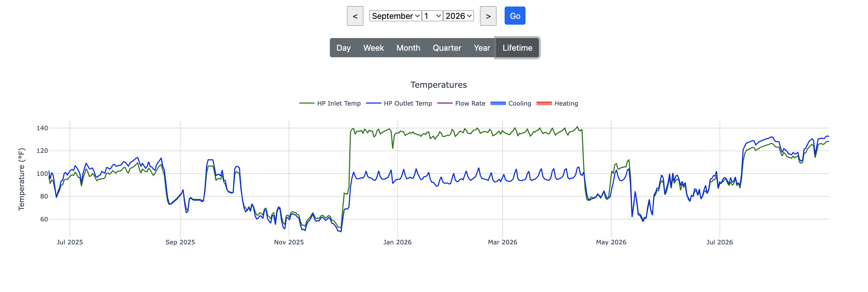Click the blue Go button
Screen dimensions: 868x292
(x=515, y=16)
